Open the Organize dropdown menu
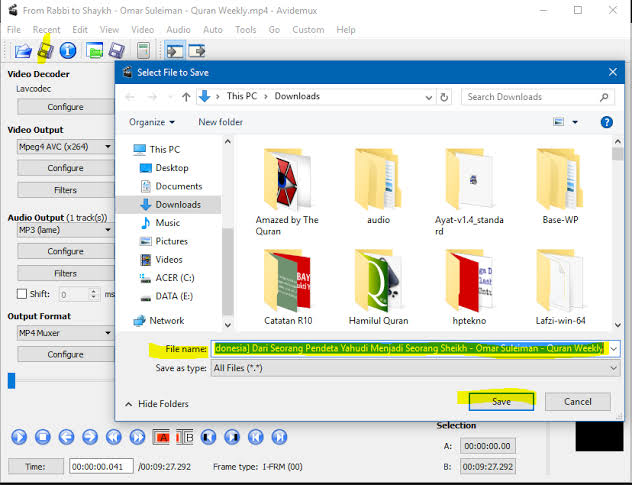632x485 pixels. pos(152,122)
